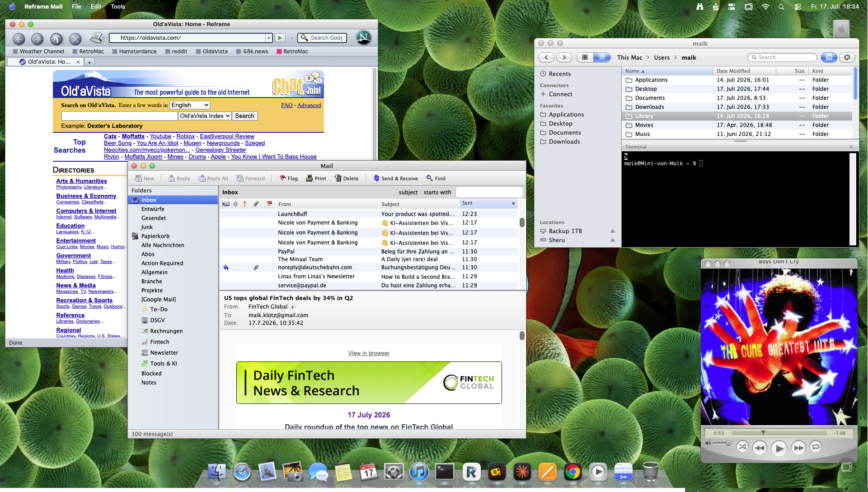Viewport: 868px width, 492px height.
Task: Open the LaunchBuff email in the inbox
Action: (369, 214)
